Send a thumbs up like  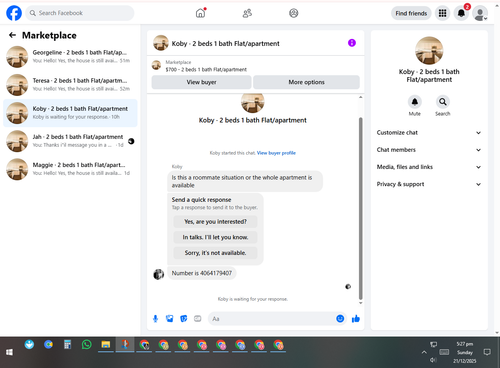tap(356, 319)
